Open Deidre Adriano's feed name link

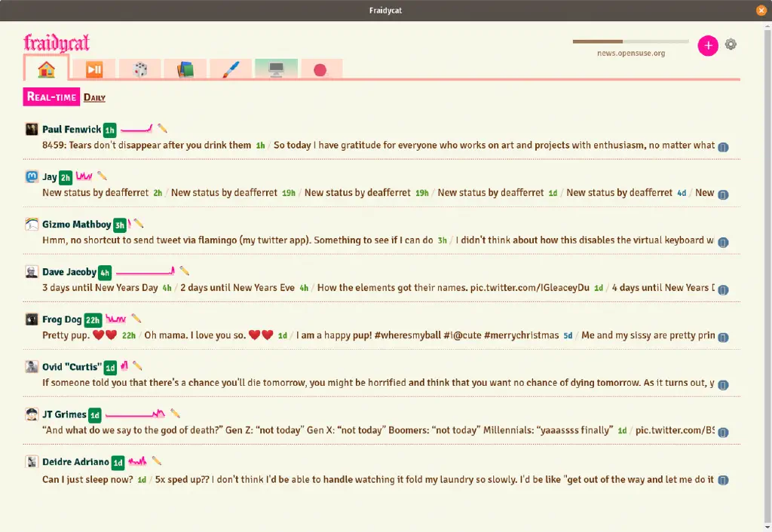(x=75, y=462)
